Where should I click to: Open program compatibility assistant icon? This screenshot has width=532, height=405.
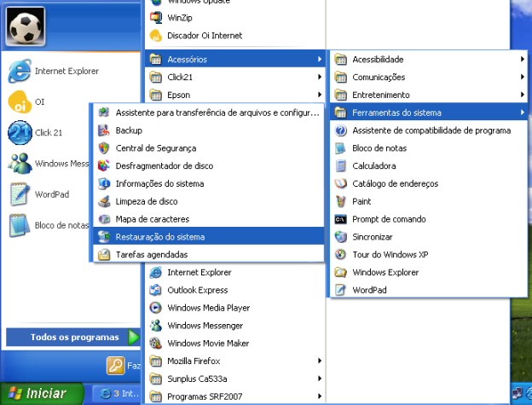click(341, 130)
